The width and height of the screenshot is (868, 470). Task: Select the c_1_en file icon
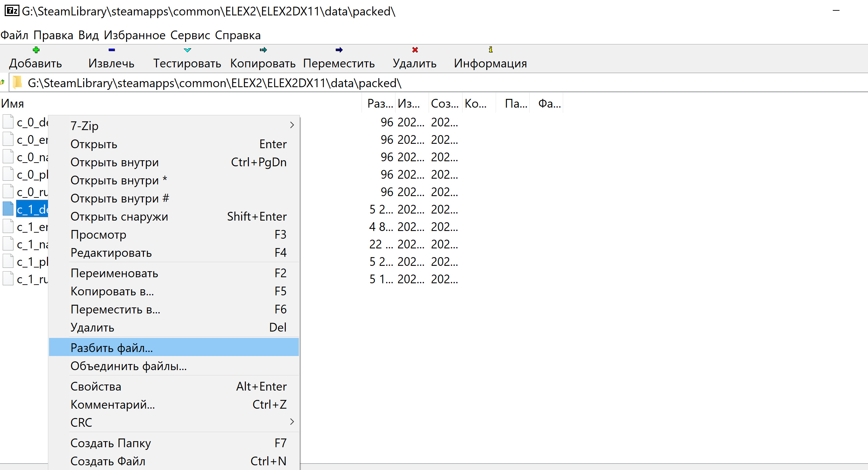point(8,227)
